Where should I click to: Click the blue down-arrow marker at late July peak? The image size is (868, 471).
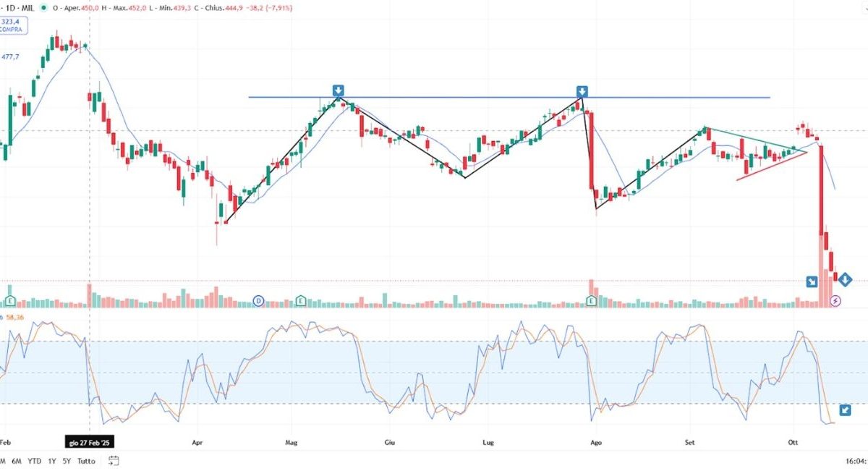point(582,91)
